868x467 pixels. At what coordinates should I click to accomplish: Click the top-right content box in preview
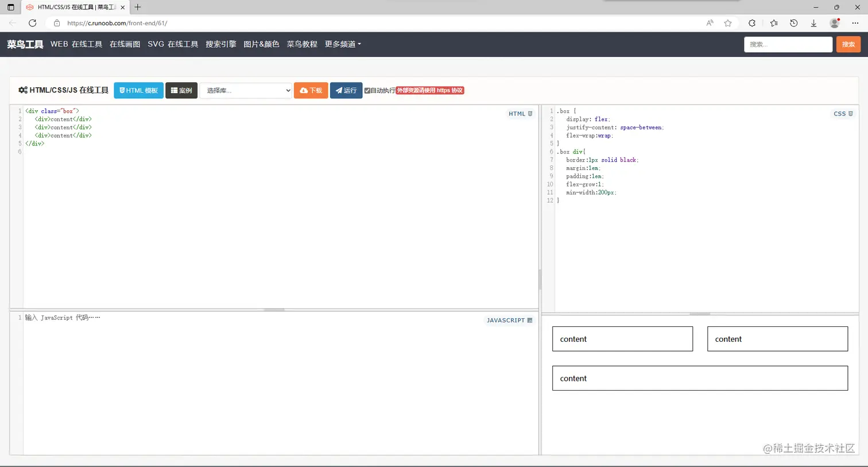point(777,339)
